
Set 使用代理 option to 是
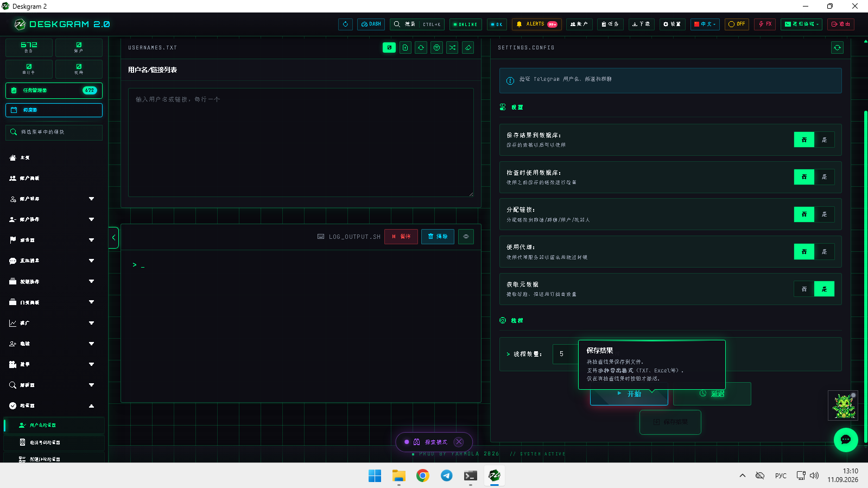tap(824, 252)
